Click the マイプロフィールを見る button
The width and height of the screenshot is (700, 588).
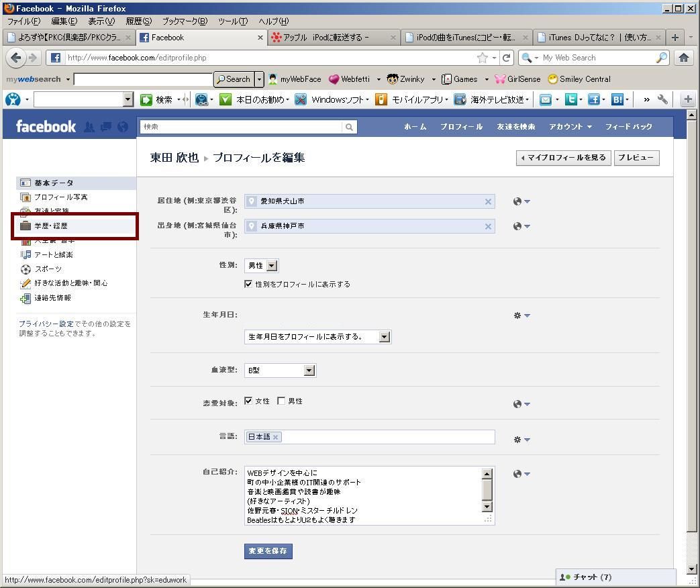click(x=563, y=158)
